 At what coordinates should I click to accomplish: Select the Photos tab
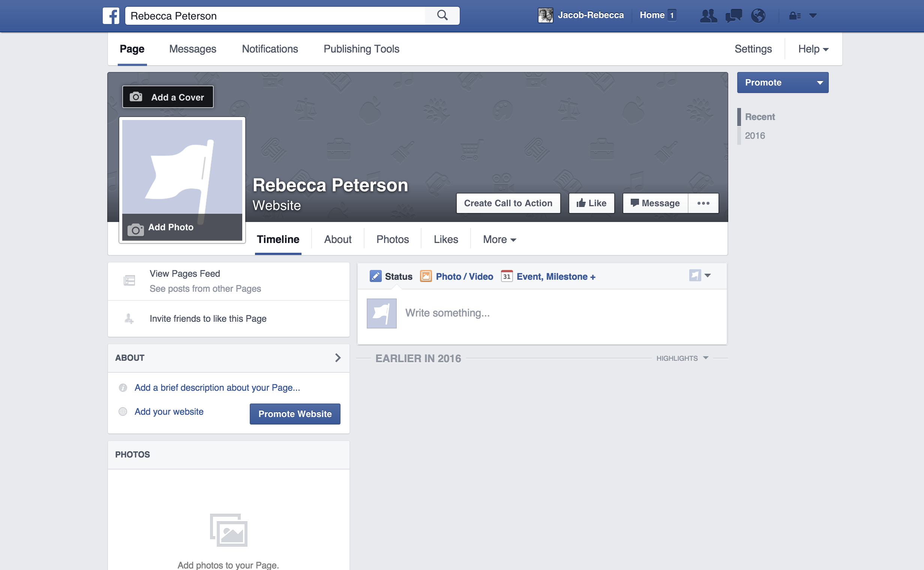393,239
